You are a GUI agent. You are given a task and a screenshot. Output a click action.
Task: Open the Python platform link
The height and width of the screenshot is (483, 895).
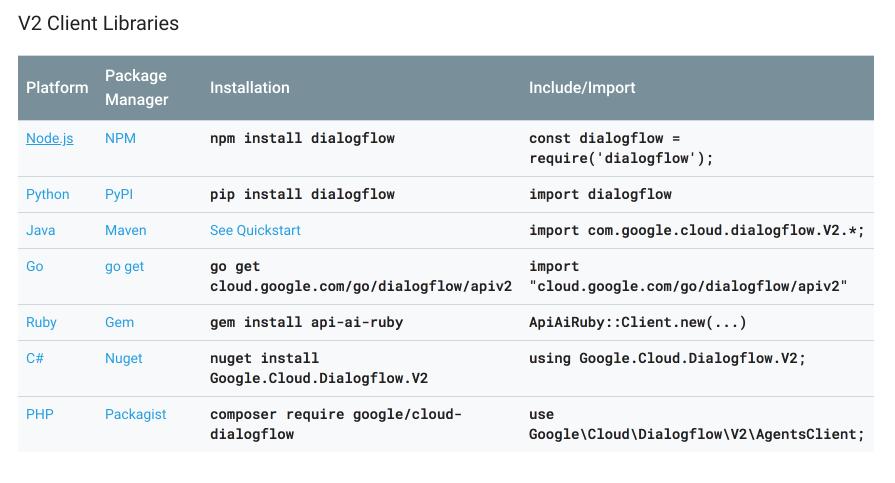coord(48,194)
